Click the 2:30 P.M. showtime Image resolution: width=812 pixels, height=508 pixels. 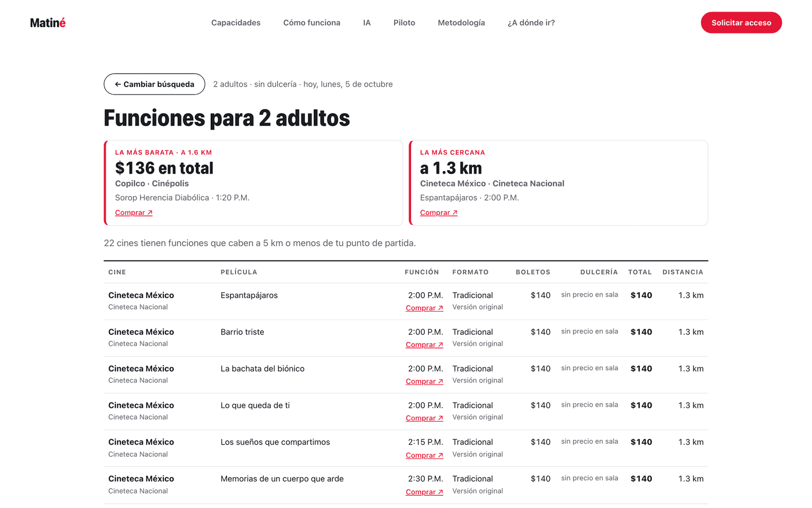pos(426,479)
